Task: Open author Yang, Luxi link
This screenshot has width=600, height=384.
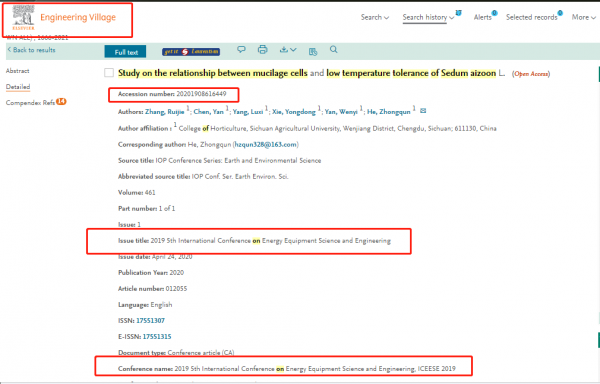Action: 248,112
